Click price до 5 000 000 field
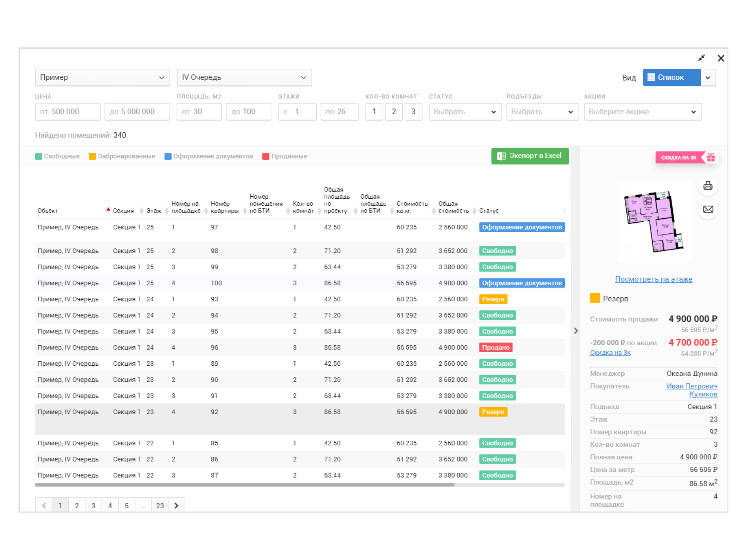Screen dimensions: 747x560 tap(137, 112)
